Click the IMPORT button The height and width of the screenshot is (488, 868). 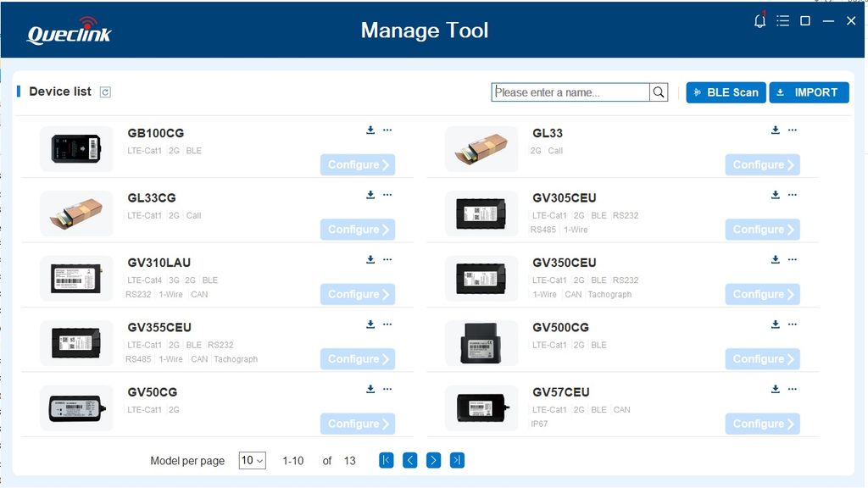(809, 92)
